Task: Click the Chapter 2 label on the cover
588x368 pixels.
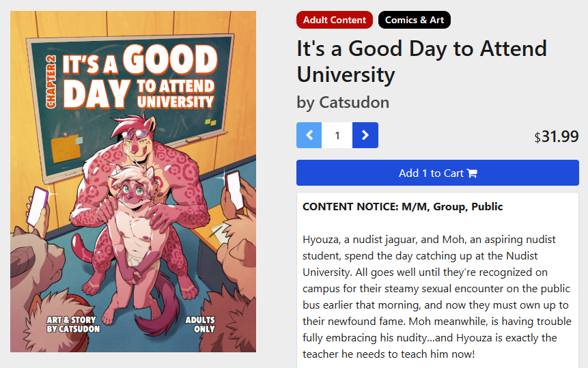Action: point(51,81)
